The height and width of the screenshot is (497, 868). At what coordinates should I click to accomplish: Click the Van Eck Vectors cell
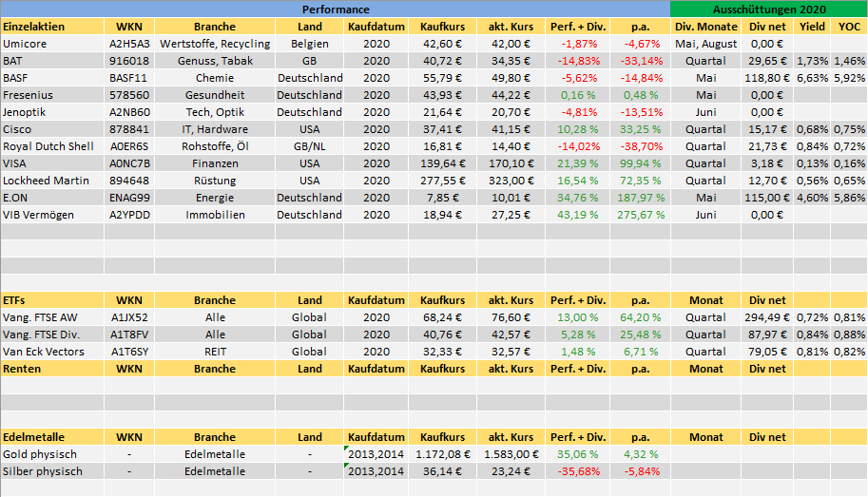pos(52,352)
